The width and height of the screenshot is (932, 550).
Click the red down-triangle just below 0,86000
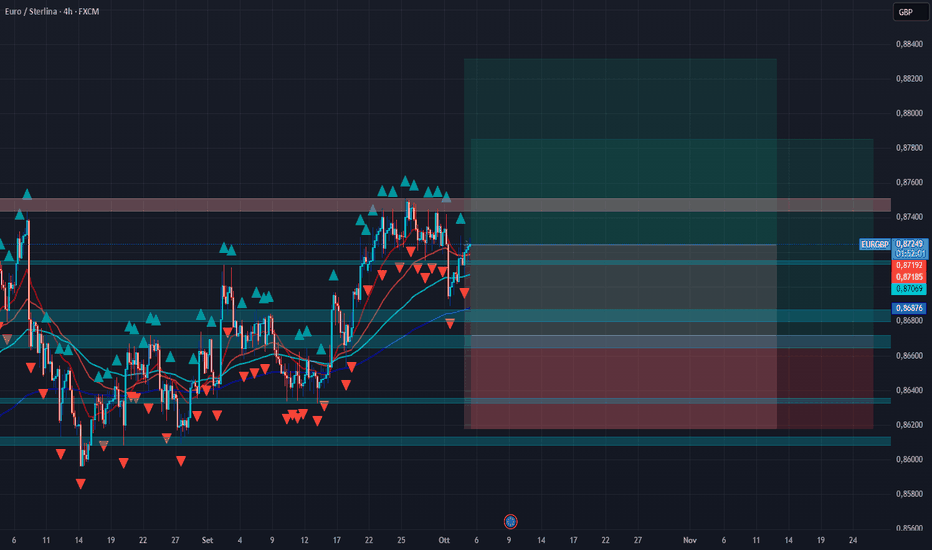124,463
